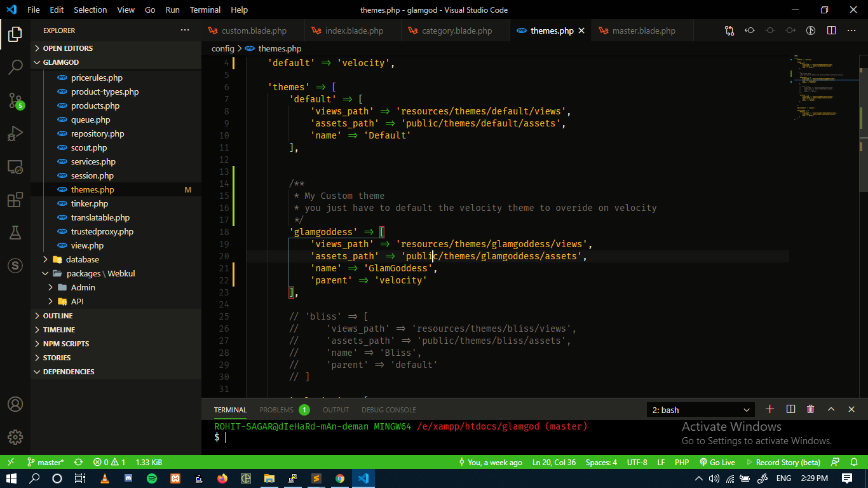Open Source Control view with 5 changes
The width and height of the screenshot is (868, 488).
click(15, 100)
